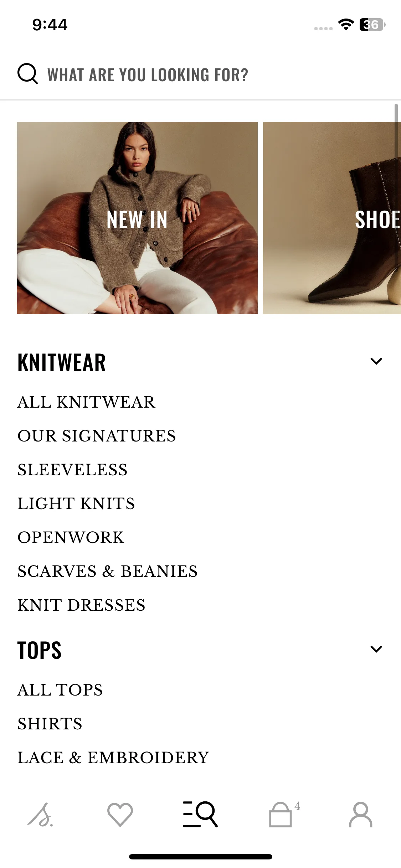401x868 pixels.
Task: Focus the 'What are you looking for?' field
Action: pyautogui.click(x=200, y=74)
